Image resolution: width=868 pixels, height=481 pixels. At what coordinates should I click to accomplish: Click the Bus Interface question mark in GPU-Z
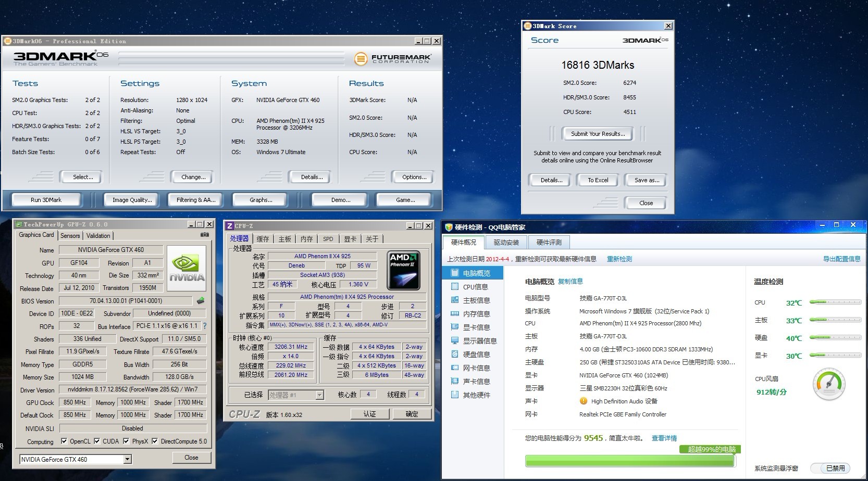205,326
